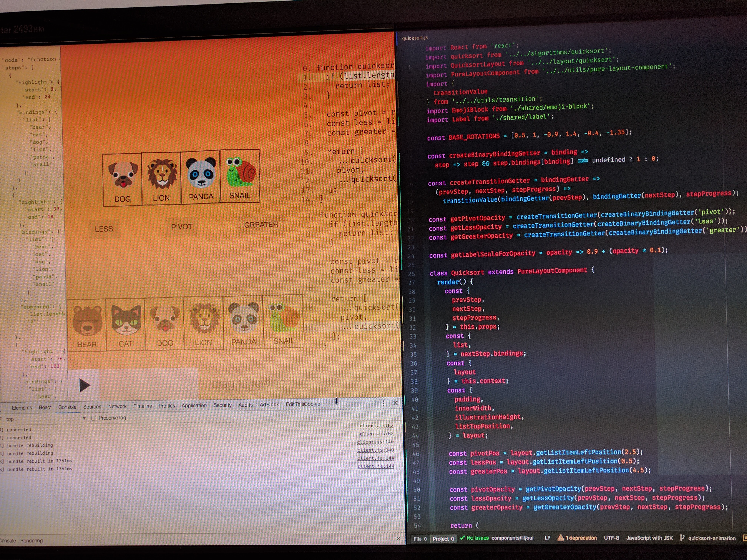Click the faded CAT emoji card
Viewport: 747px width, 560px height.
[x=126, y=324]
